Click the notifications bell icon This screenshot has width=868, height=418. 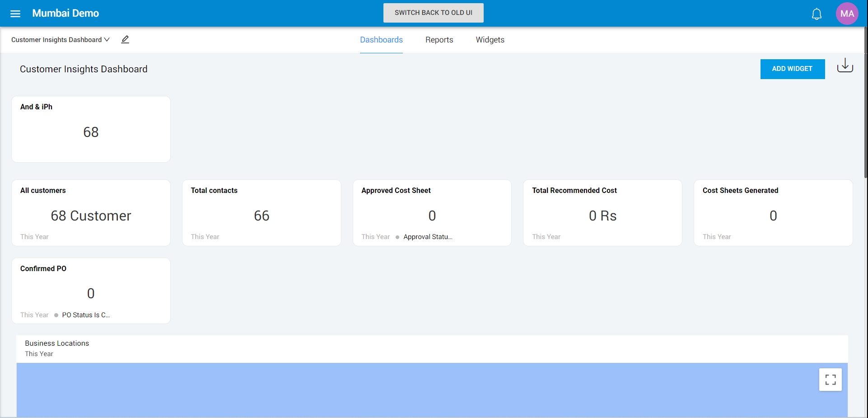coord(817,14)
